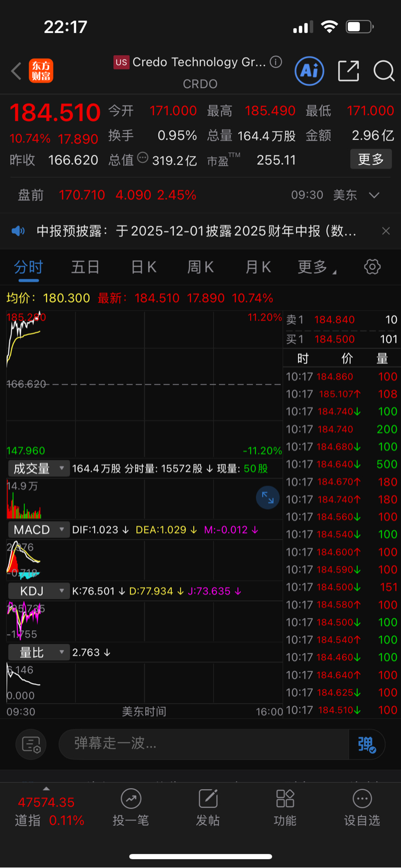The height and width of the screenshot is (868, 401).
Task: Tap the 发帖 compose icon
Action: click(208, 799)
